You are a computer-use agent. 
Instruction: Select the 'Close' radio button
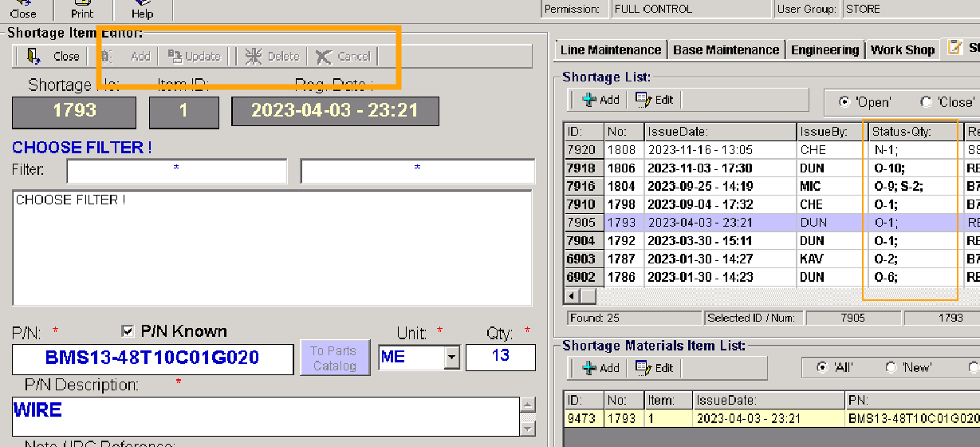click(x=926, y=102)
